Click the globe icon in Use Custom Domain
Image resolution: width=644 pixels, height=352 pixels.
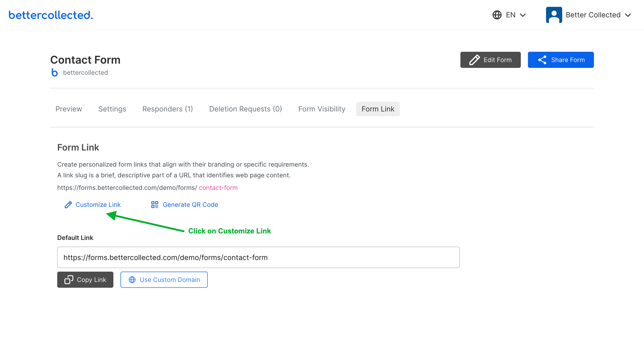point(132,280)
